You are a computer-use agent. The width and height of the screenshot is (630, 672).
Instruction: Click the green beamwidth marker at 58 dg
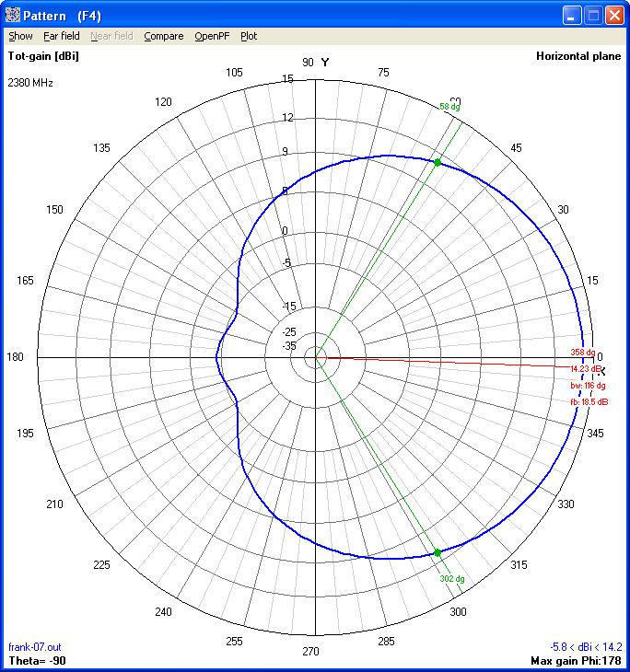click(x=437, y=162)
